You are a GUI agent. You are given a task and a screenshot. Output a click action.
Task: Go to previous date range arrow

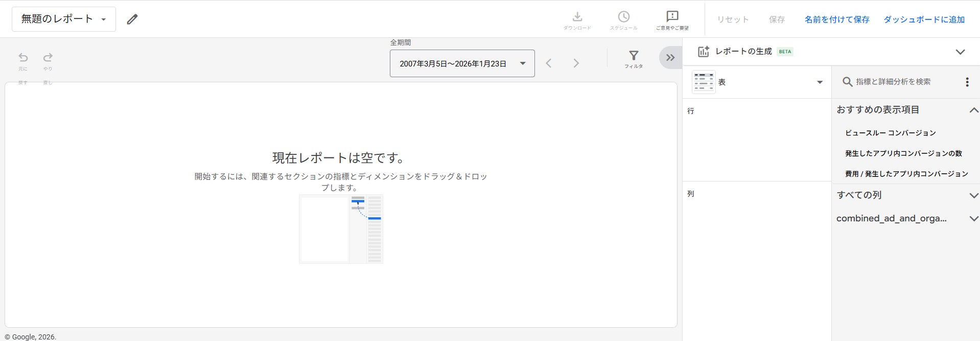[549, 63]
